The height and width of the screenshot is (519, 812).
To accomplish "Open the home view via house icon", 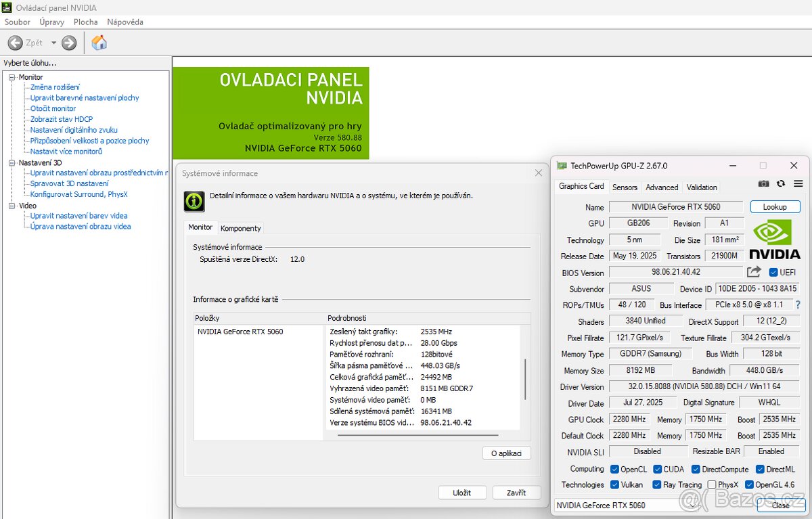I will [99, 42].
